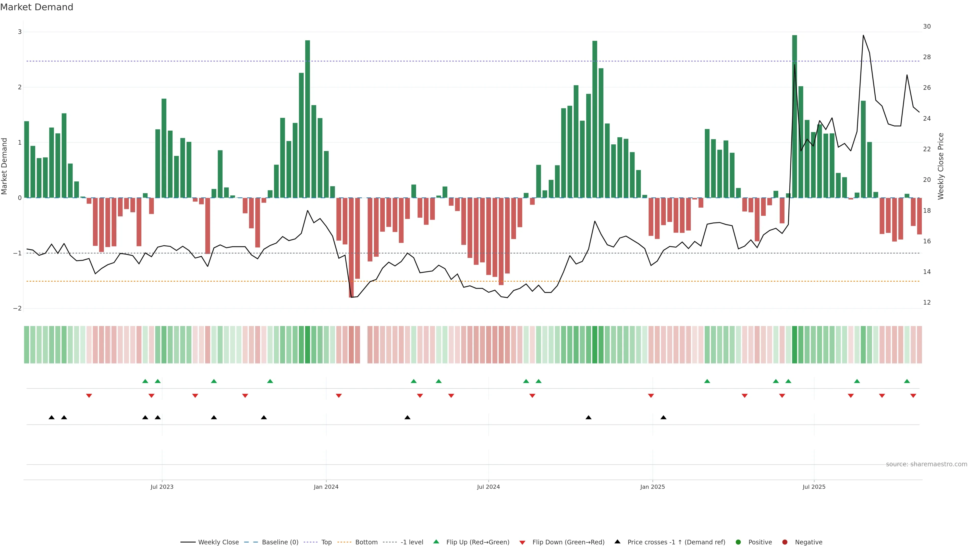Click the rightmost black price-cross triangle marker

pyautogui.click(x=664, y=418)
